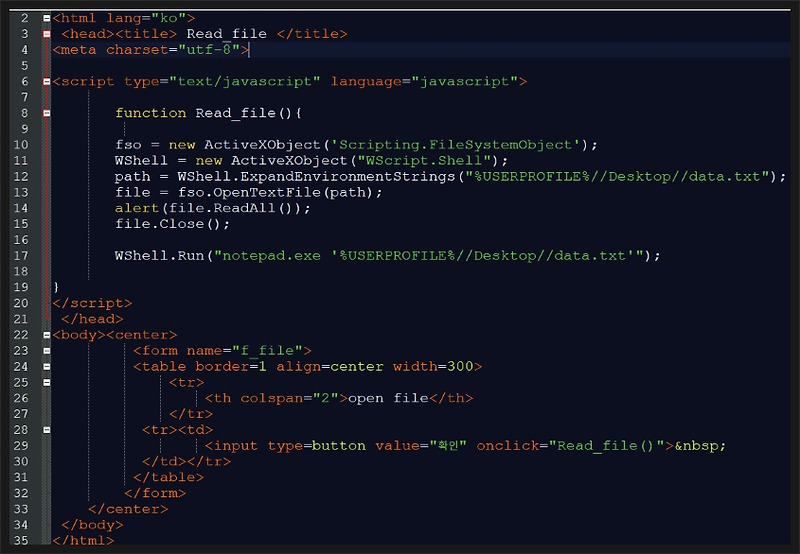Click the value="확인" attribute
This screenshot has height=554, width=800.
(x=420, y=446)
